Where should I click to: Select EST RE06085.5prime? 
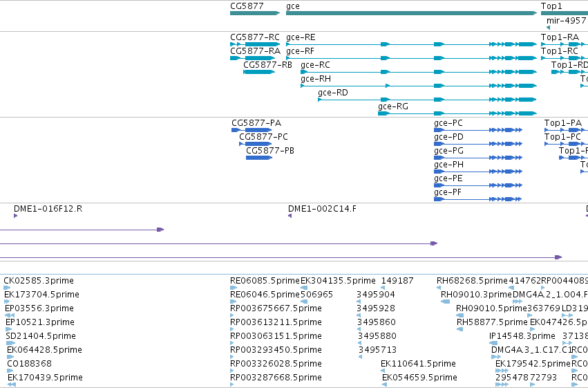[x=265, y=281]
